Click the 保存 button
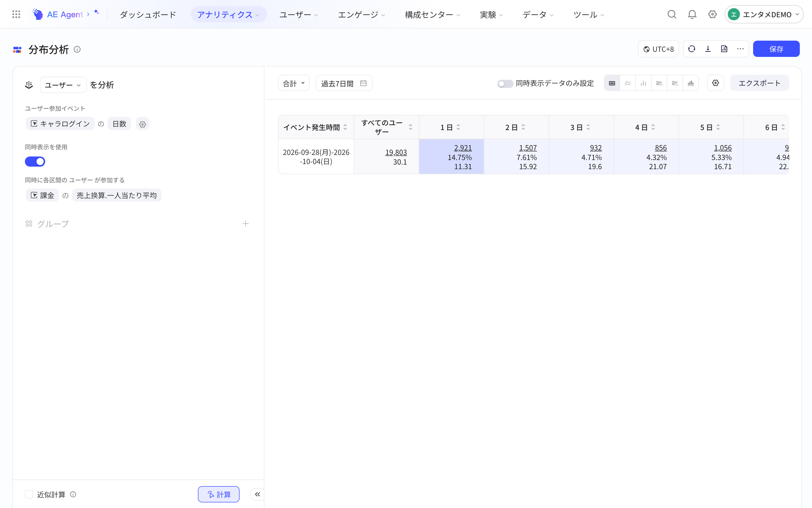The height and width of the screenshot is (508, 812). click(776, 49)
